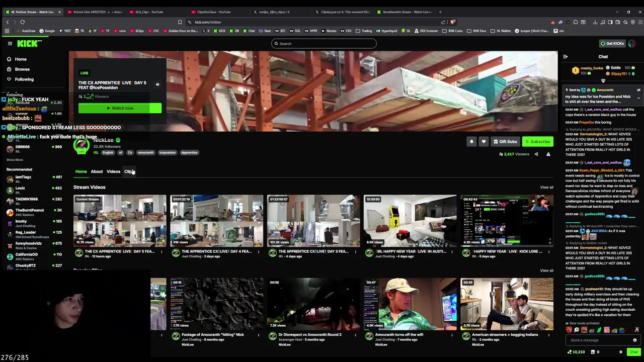The height and width of the screenshot is (362, 644).
Task: Click the report warning icon
Action: [x=548, y=154]
